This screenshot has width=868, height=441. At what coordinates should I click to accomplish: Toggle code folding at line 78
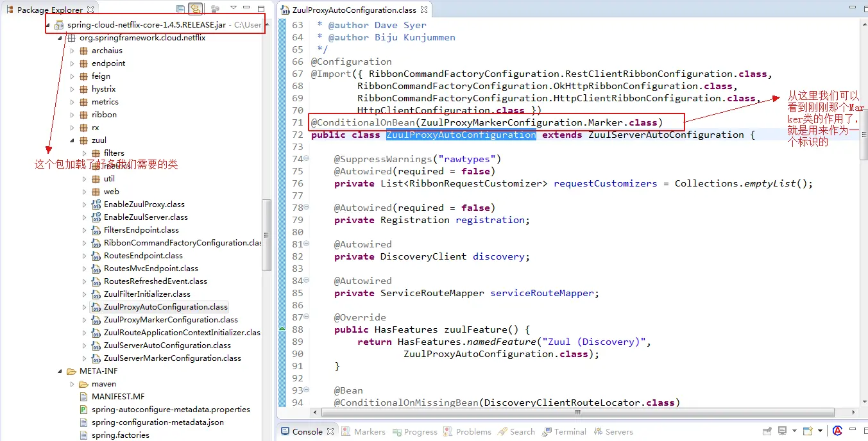point(306,208)
